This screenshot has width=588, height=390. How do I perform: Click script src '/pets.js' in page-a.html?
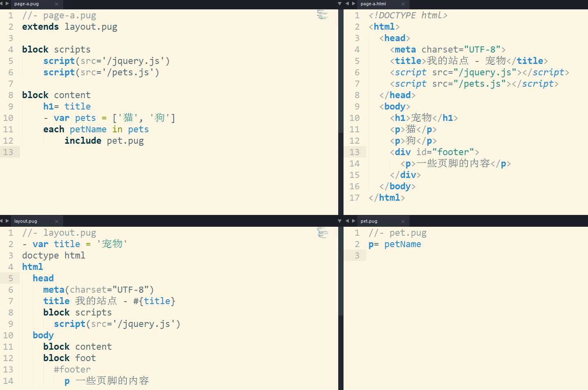tap(474, 84)
